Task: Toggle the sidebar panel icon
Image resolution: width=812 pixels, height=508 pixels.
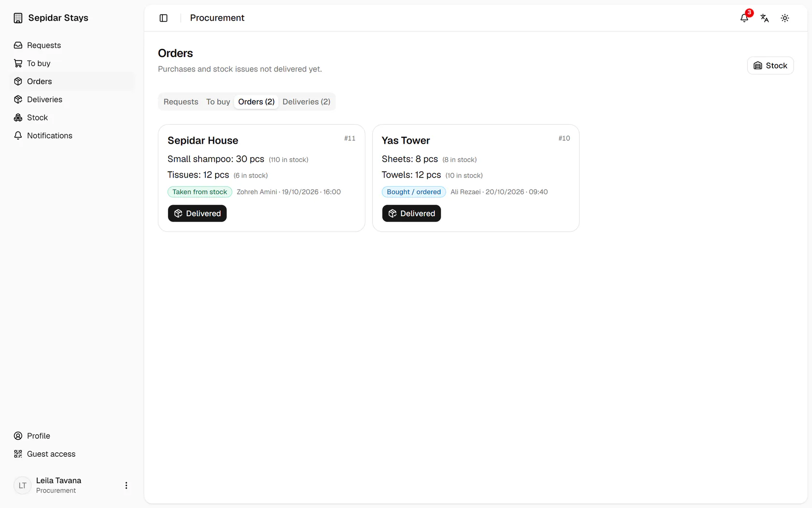Action: [163, 18]
